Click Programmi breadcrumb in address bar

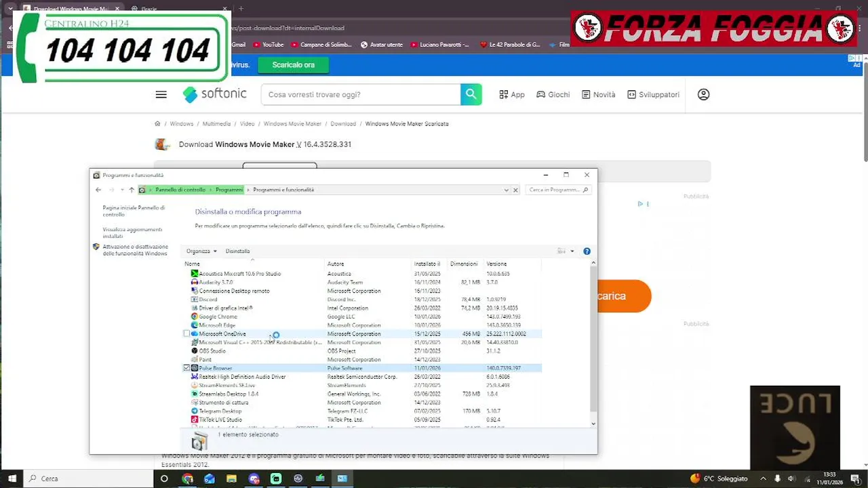[229, 190]
